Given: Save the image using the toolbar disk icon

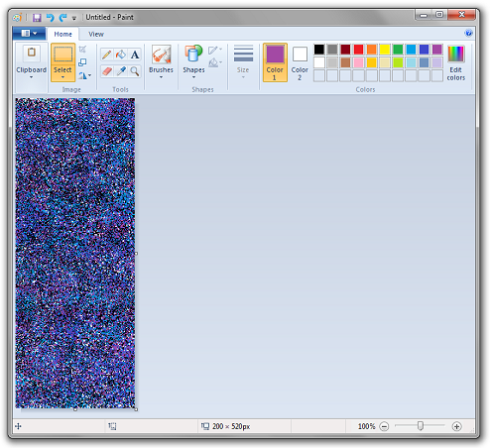Looking at the screenshot, I should click(37, 18).
